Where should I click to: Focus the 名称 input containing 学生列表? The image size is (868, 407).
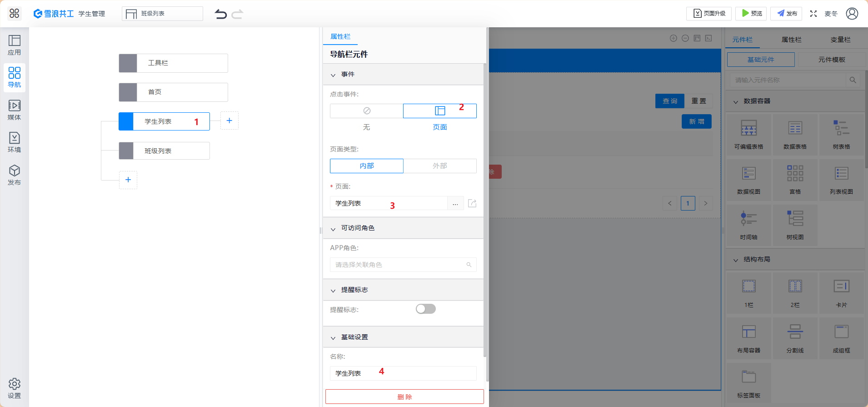[x=403, y=373]
